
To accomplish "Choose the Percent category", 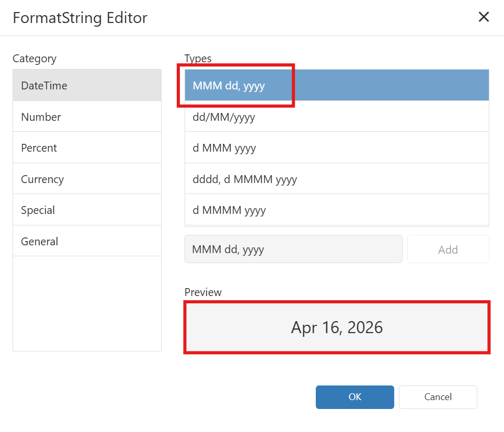I will (87, 147).
